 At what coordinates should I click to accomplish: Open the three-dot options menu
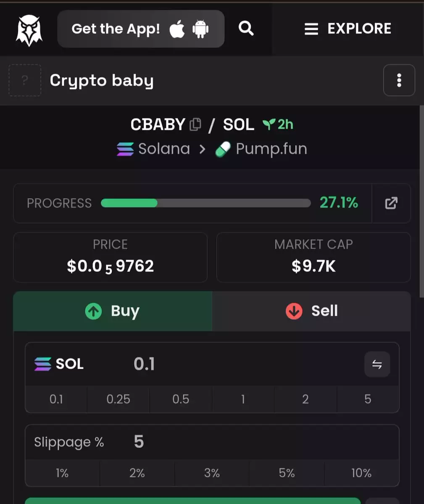[x=399, y=80]
